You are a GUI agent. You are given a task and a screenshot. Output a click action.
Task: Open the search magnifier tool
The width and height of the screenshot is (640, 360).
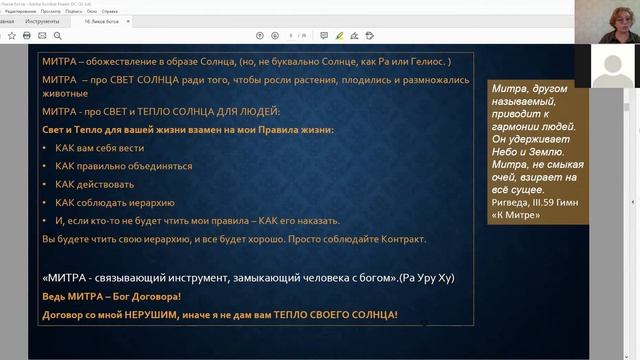(x=58, y=36)
